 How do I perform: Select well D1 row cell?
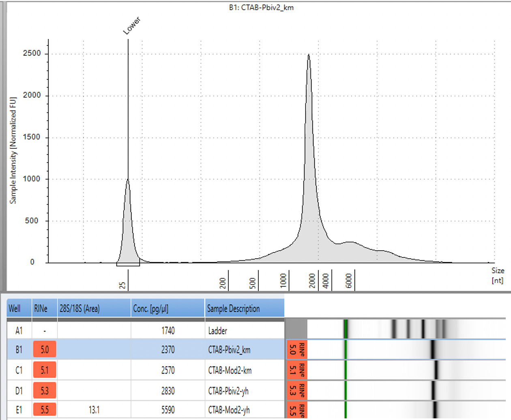coord(19,391)
